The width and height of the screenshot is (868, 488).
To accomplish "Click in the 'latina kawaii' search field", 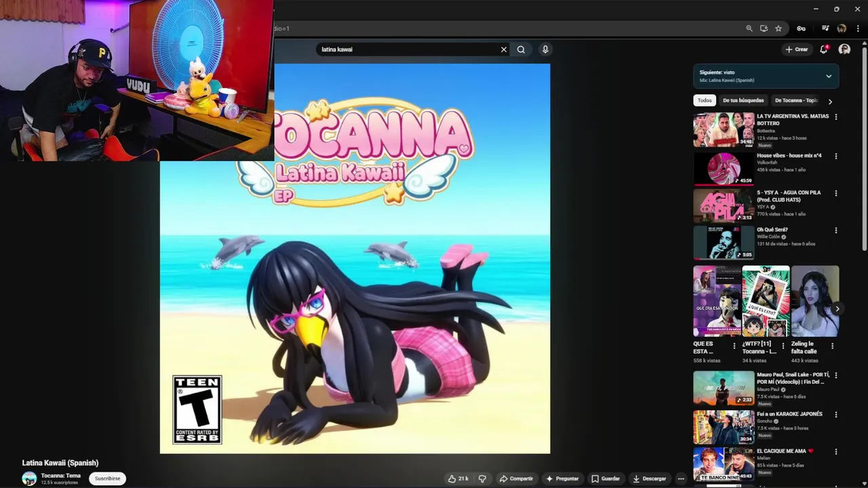I will point(407,49).
